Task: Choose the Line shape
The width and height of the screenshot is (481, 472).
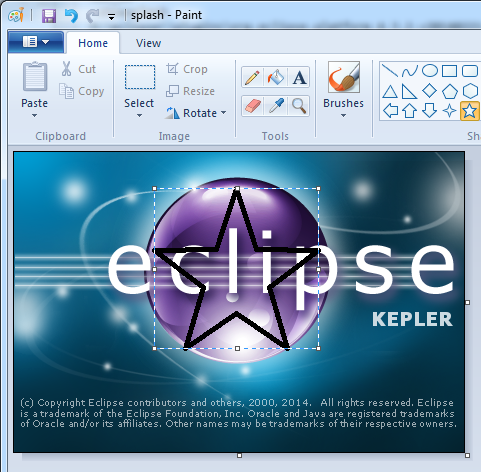Action: [389, 71]
